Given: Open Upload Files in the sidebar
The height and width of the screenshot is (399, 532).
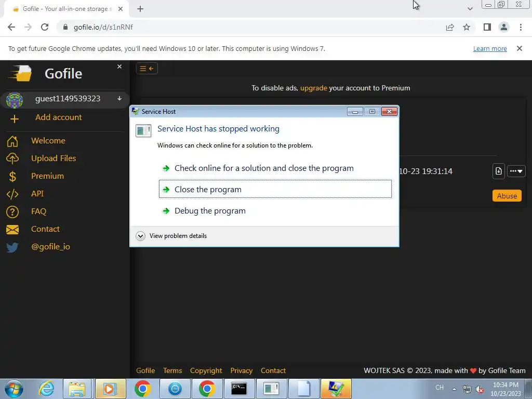Looking at the screenshot, I should point(54,158).
